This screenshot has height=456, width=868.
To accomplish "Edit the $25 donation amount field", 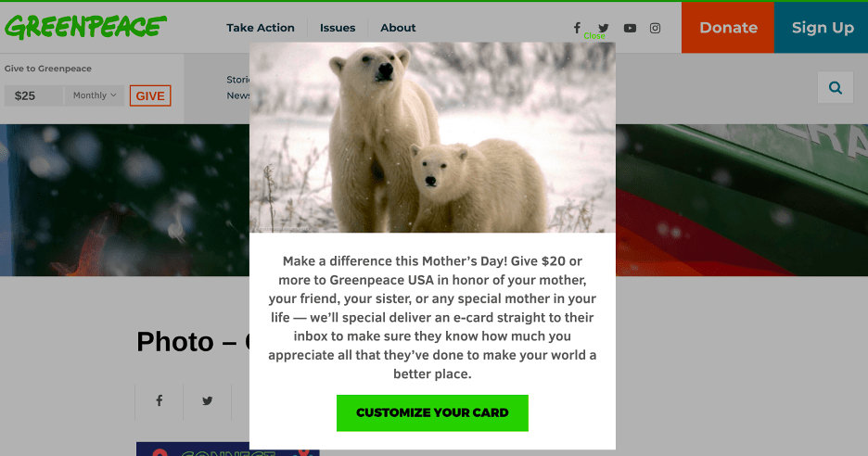I will coord(33,95).
